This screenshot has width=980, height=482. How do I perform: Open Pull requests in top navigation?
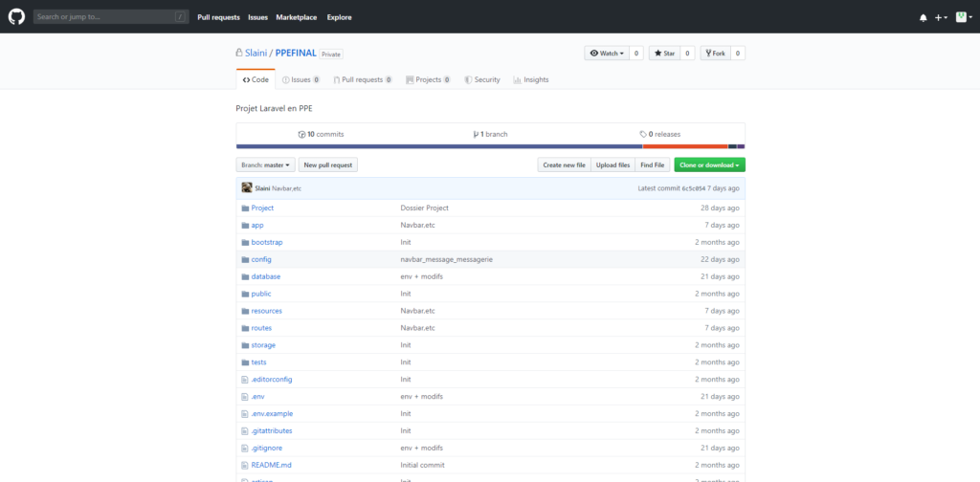(x=219, y=17)
